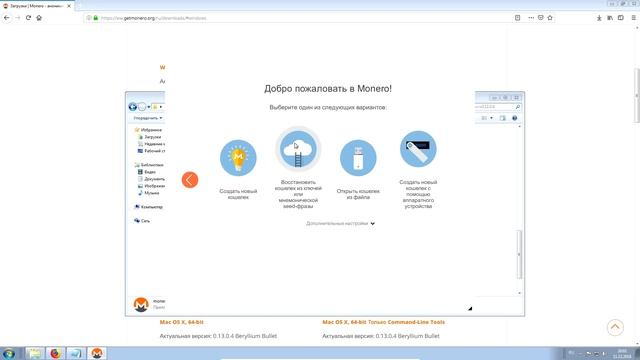This screenshot has width=640, height=360.
Task: Click the scroll-to-top round arrow button
Action: pyautogui.click(x=615, y=327)
